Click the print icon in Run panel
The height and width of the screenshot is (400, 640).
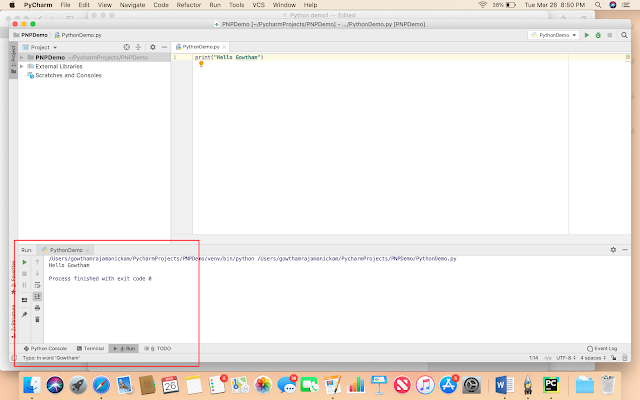pyautogui.click(x=37, y=308)
